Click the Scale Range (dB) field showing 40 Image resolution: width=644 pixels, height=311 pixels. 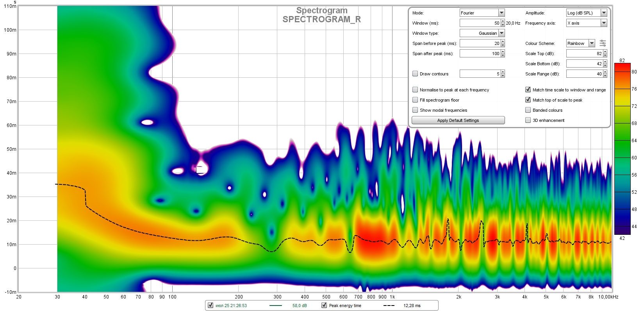coord(585,74)
